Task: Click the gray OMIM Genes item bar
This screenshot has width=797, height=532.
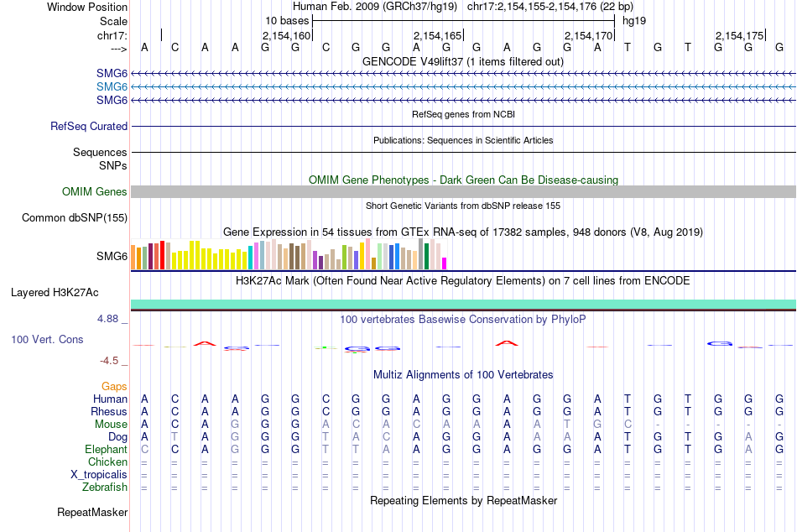Action: [463, 192]
